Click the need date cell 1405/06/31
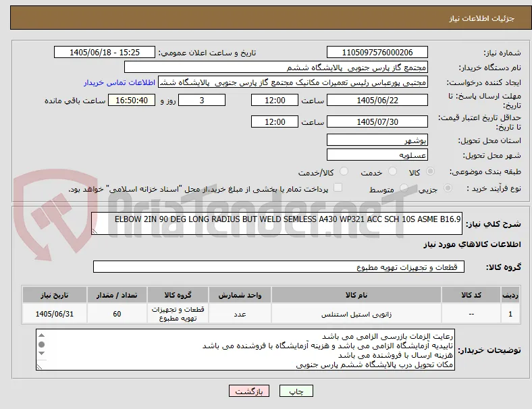Screen dimensions: 532x409 click(x=54, y=314)
